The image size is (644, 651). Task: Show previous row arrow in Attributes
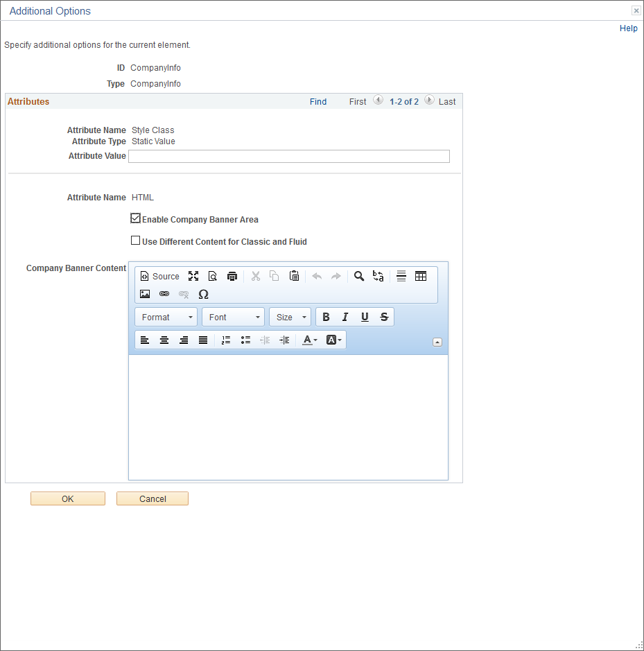coord(378,100)
